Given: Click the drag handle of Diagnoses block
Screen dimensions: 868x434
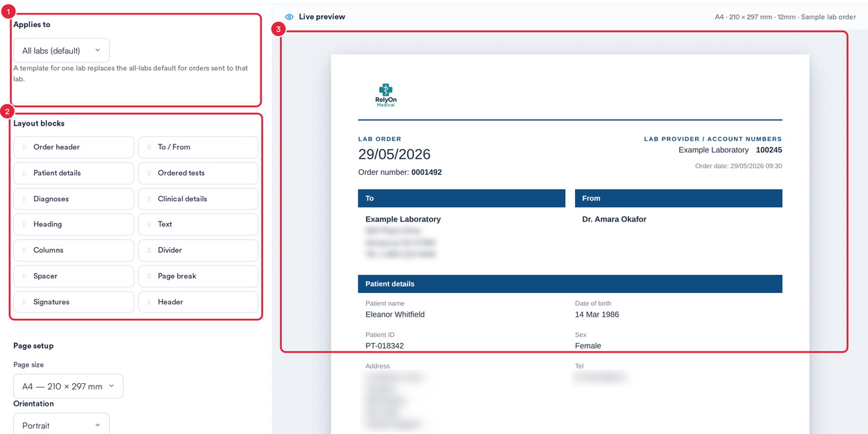Looking at the screenshot, I should 24,199.
